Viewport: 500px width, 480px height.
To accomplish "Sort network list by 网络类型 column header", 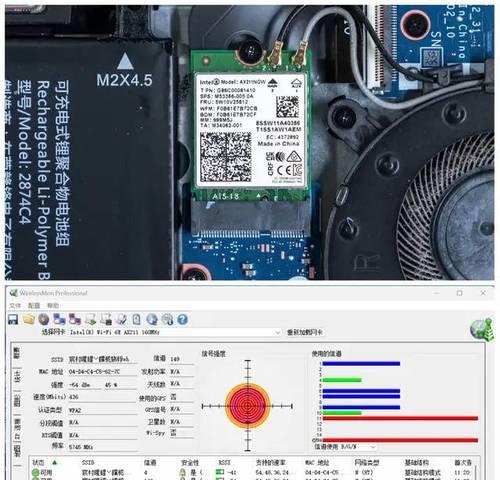I will click(367, 463).
